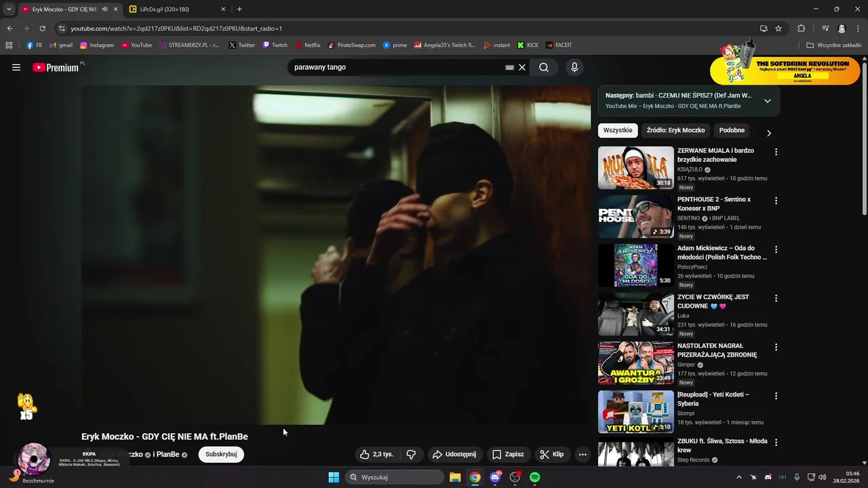Select the Podobne filter chip
Image resolution: width=868 pixels, height=488 pixels.
pyautogui.click(x=732, y=130)
